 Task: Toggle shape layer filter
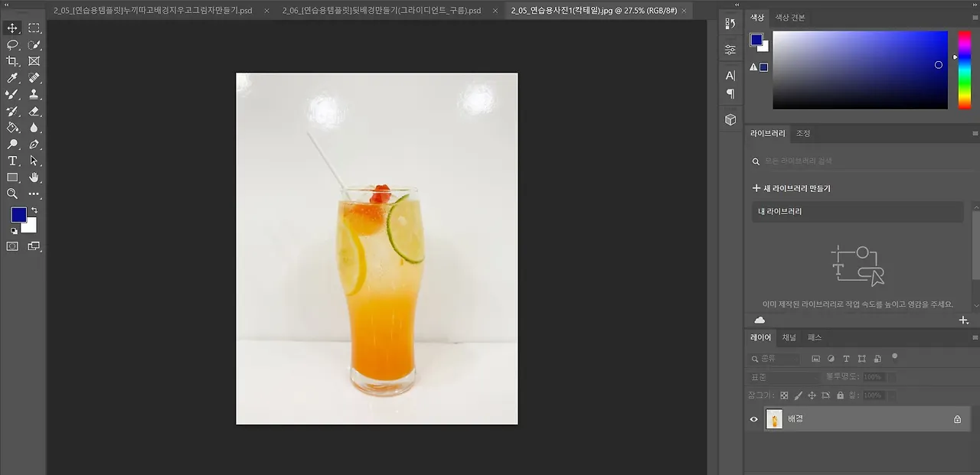[861, 359]
